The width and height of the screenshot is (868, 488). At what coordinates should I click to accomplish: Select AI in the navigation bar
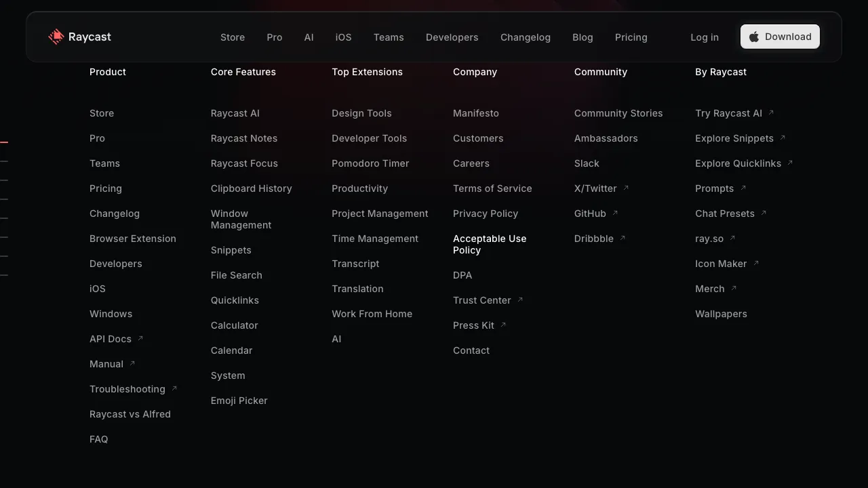tap(309, 37)
